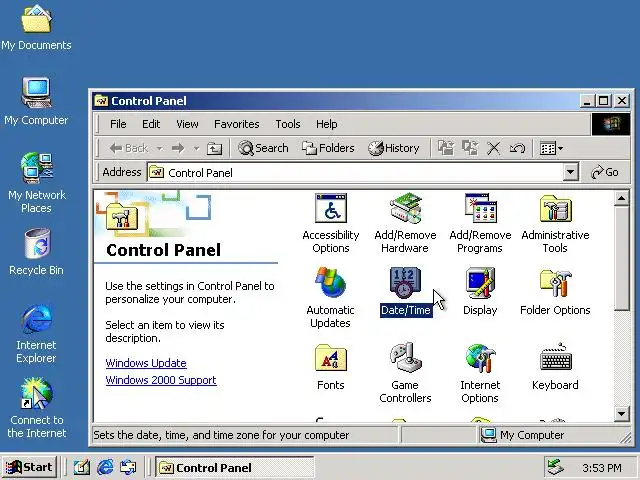The height and width of the screenshot is (480, 640).
Task: Click the Go button
Action: 605,172
